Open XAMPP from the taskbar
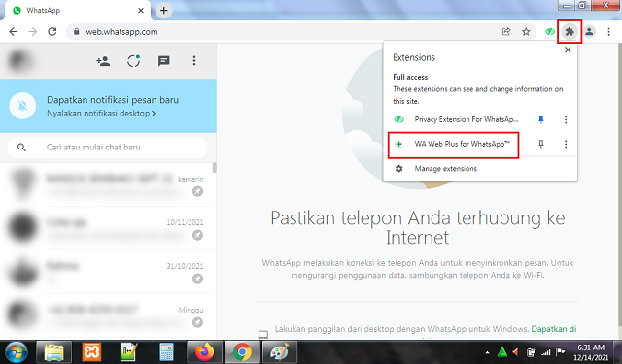 (x=91, y=352)
